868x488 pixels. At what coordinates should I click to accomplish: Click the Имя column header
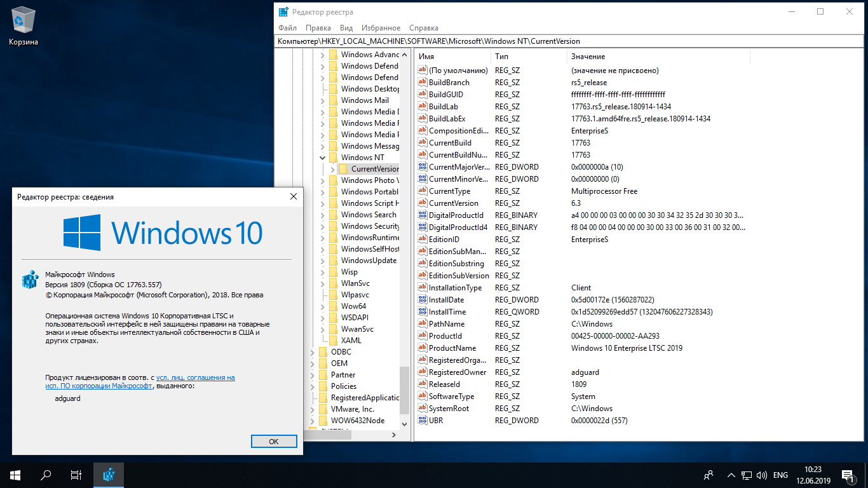tap(454, 57)
